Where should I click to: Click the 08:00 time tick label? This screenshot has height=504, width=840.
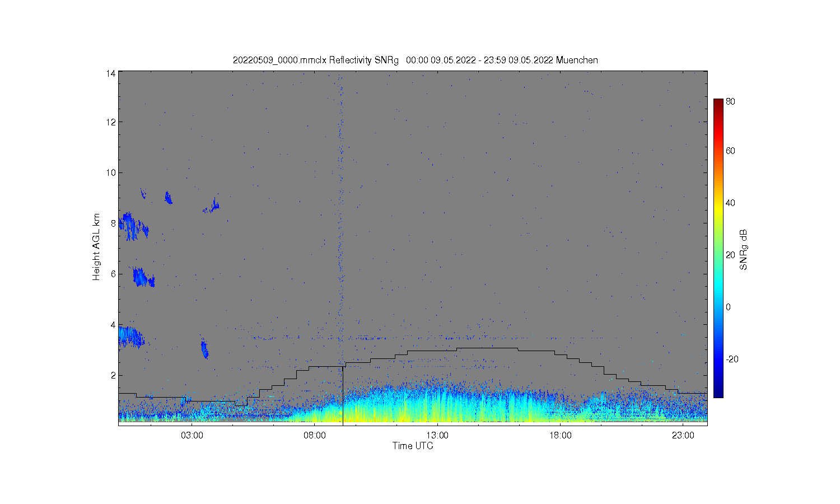click(x=315, y=436)
